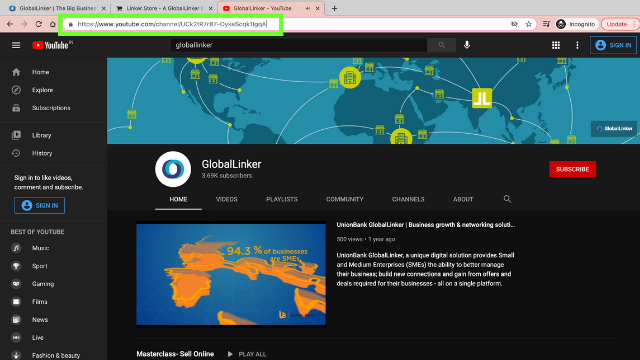Switch to the COMMUNITY tab

coord(344,200)
